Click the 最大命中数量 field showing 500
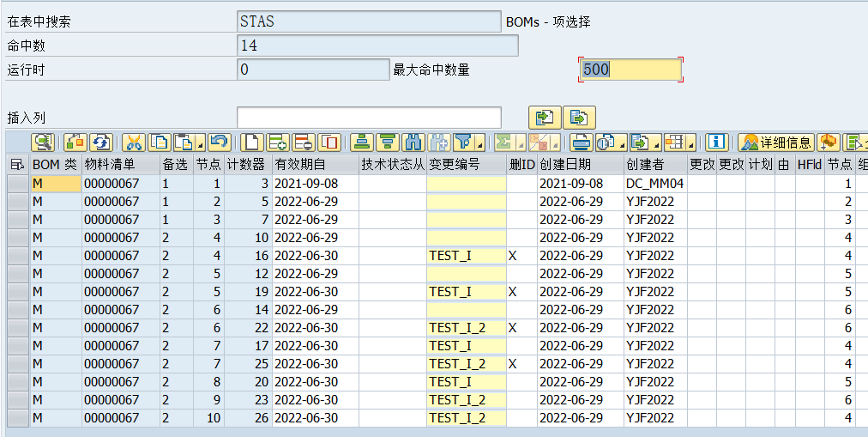Viewport: 868px width, 437px height. (630, 70)
